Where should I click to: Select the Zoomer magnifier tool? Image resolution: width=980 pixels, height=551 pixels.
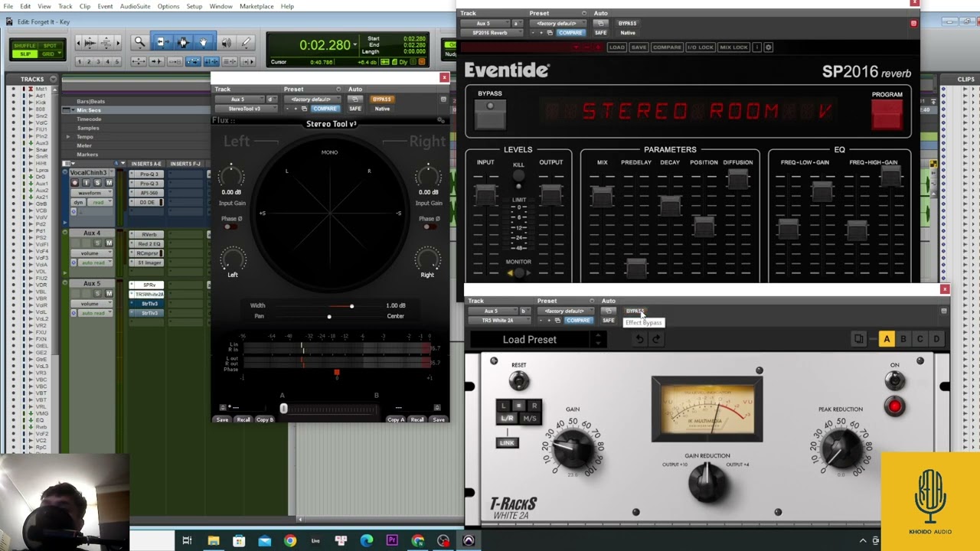[139, 43]
